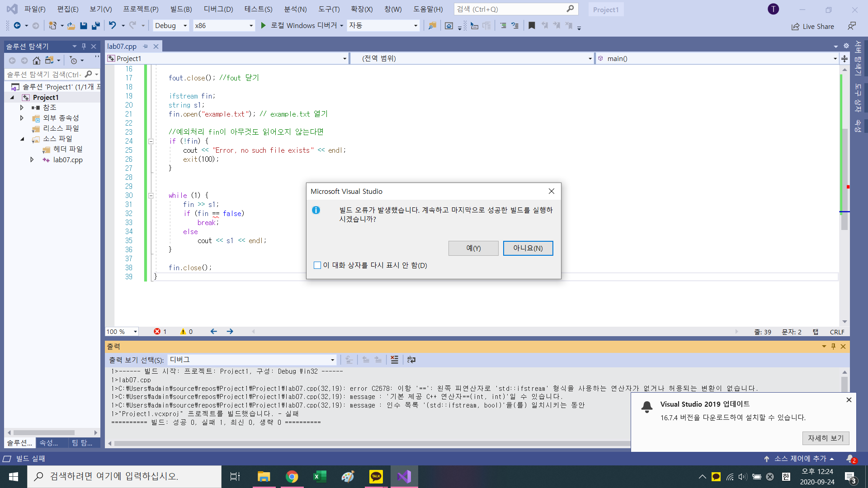Click the error count icon in editor status
Viewport: 868px width, 488px height.
157,332
